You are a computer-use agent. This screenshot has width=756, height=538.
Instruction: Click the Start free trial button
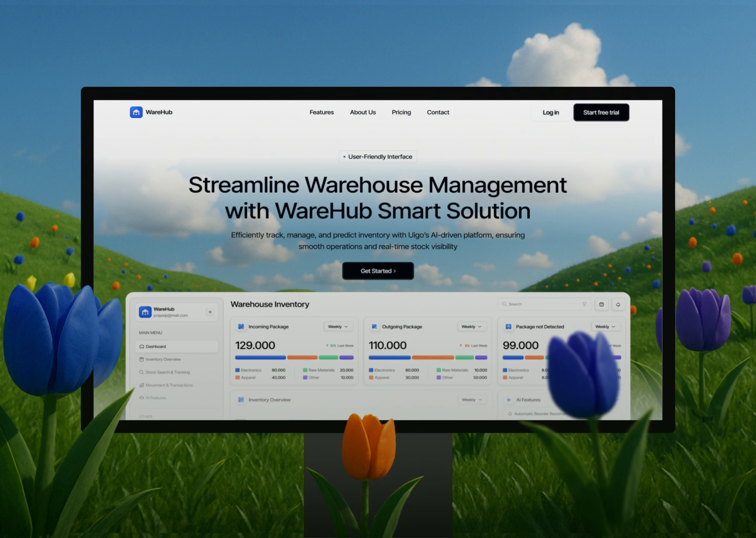(601, 112)
